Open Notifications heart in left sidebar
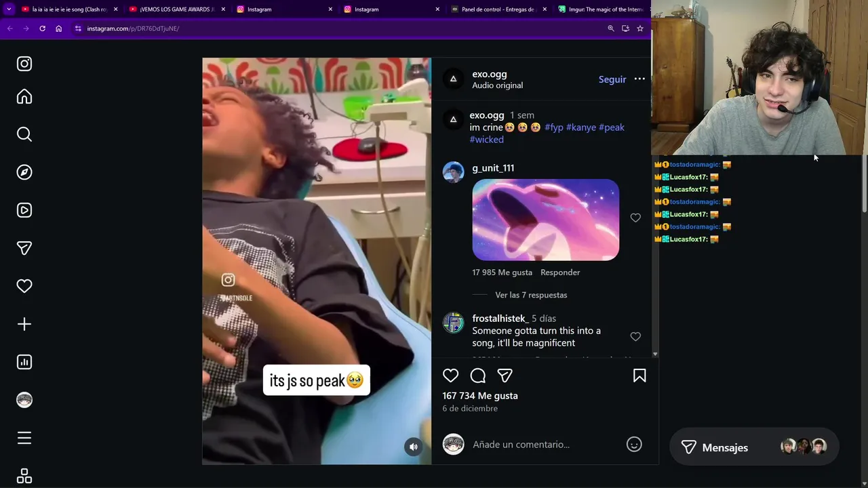This screenshot has height=488, width=868. 24,286
